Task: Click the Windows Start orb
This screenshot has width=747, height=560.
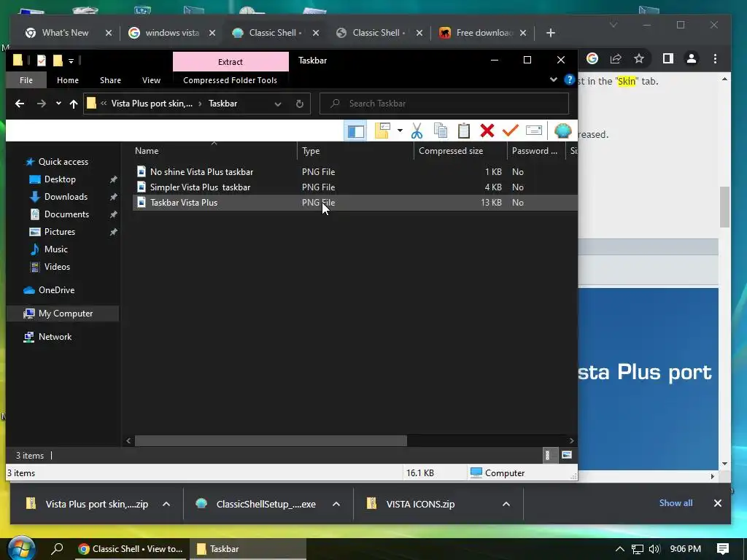Action: pyautogui.click(x=21, y=548)
